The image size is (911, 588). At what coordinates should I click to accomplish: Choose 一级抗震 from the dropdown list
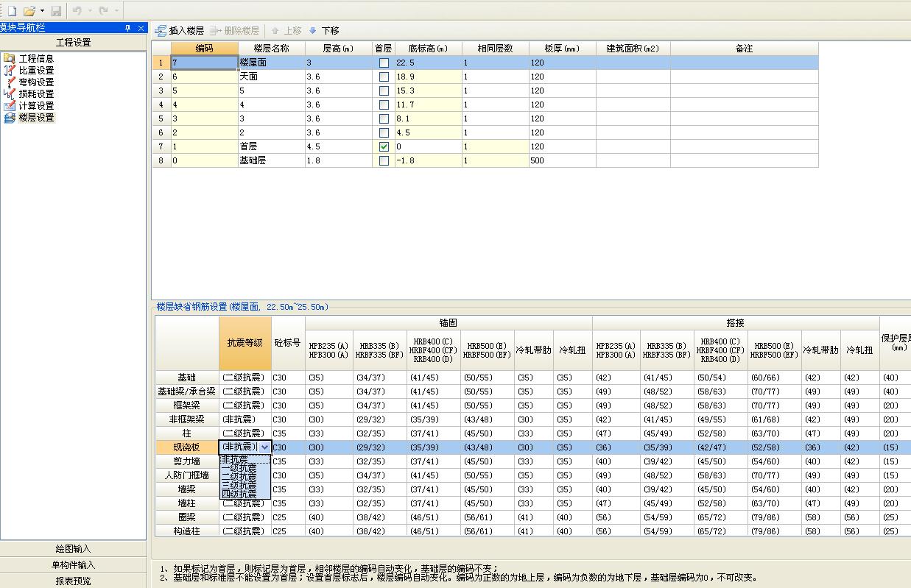coord(245,467)
